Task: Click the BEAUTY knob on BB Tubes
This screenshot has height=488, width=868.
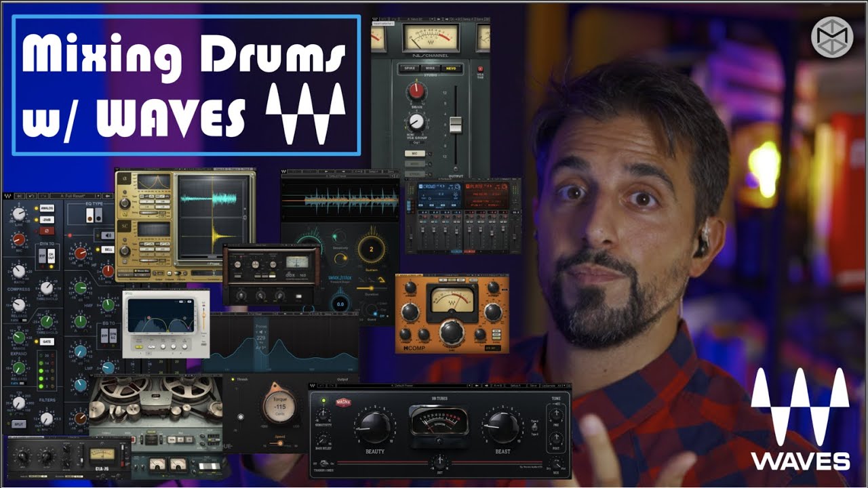Action: pos(375,426)
